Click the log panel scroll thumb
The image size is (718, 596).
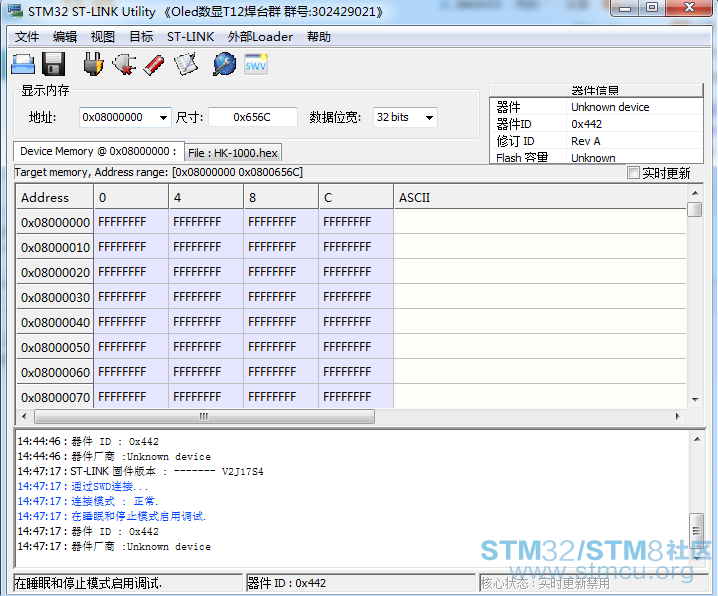[x=696, y=530]
